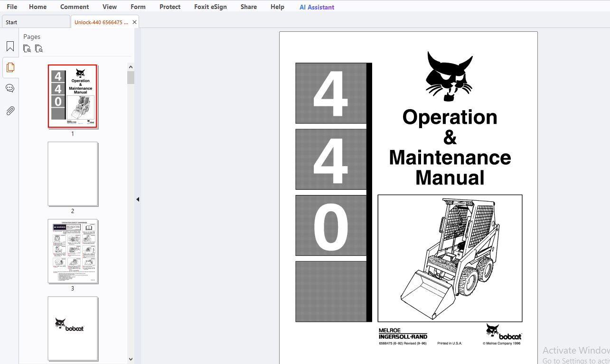Open the Comment ribbon tab
The height and width of the screenshot is (364, 610).
75,7
